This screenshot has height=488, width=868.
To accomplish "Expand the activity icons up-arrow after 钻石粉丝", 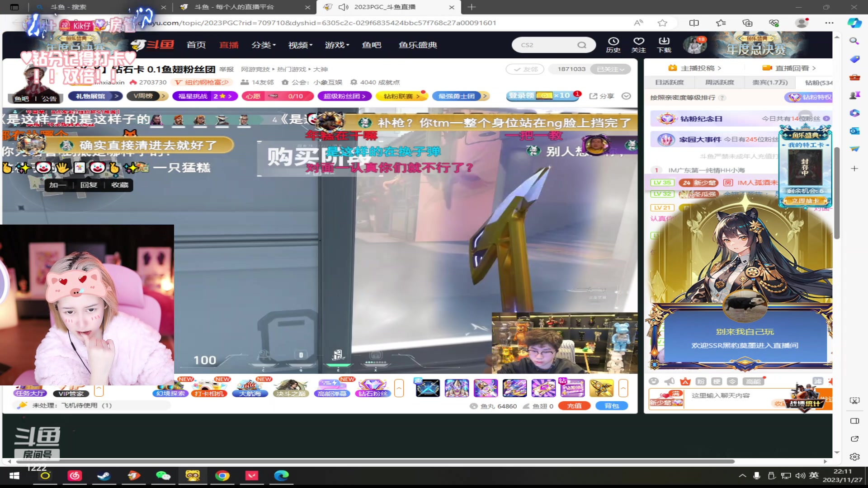I will pyautogui.click(x=399, y=388).
